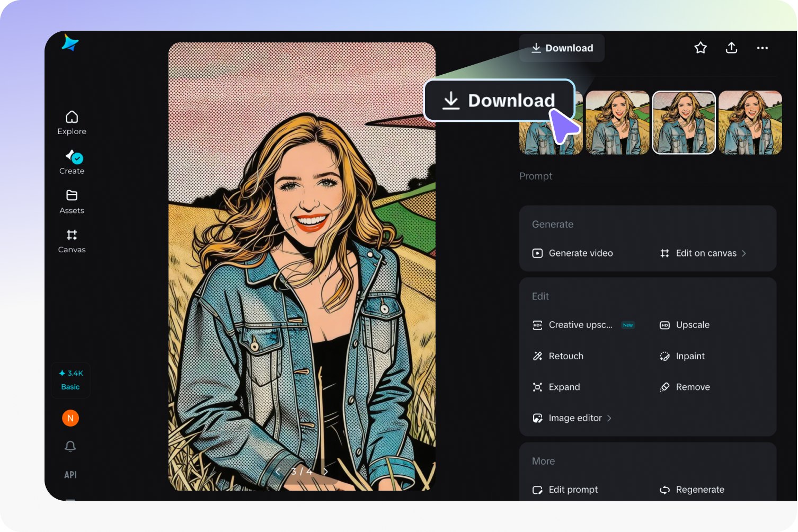Open the Remove tool
Screen dimensions: 798x532
693,387
